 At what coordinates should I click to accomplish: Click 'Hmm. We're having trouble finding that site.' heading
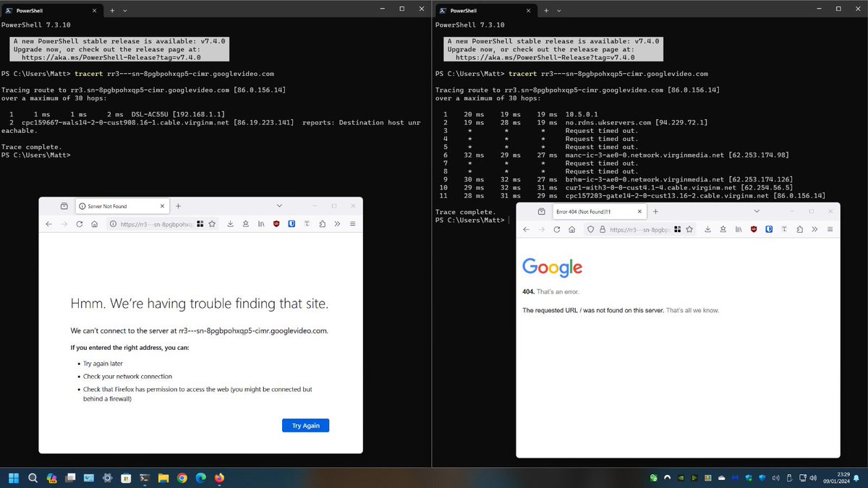pos(200,304)
